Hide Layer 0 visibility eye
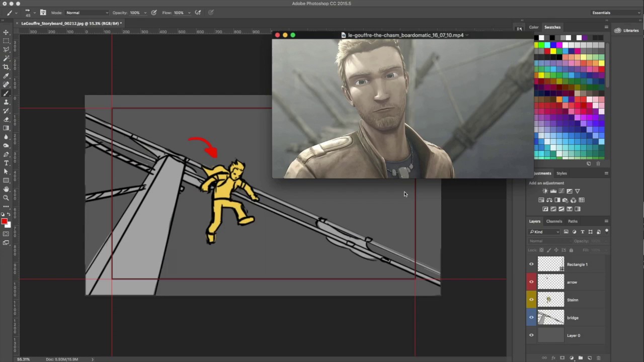 (531, 335)
